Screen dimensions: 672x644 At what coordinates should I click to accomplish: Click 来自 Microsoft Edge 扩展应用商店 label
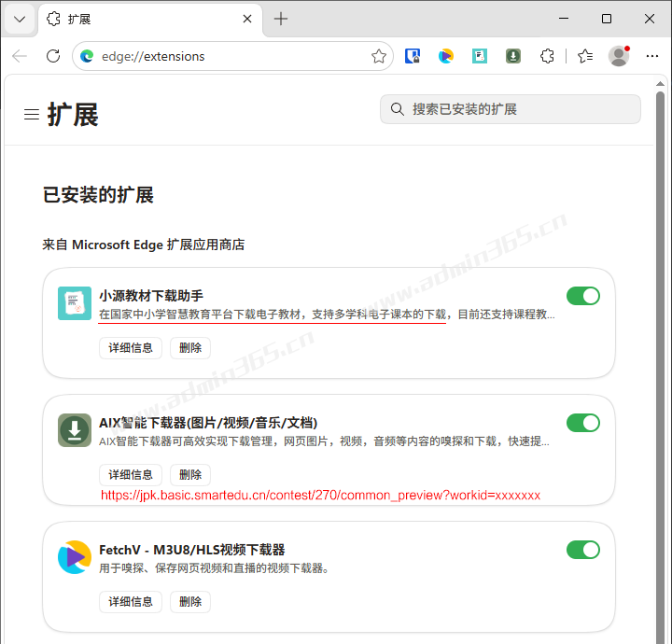pos(144,245)
